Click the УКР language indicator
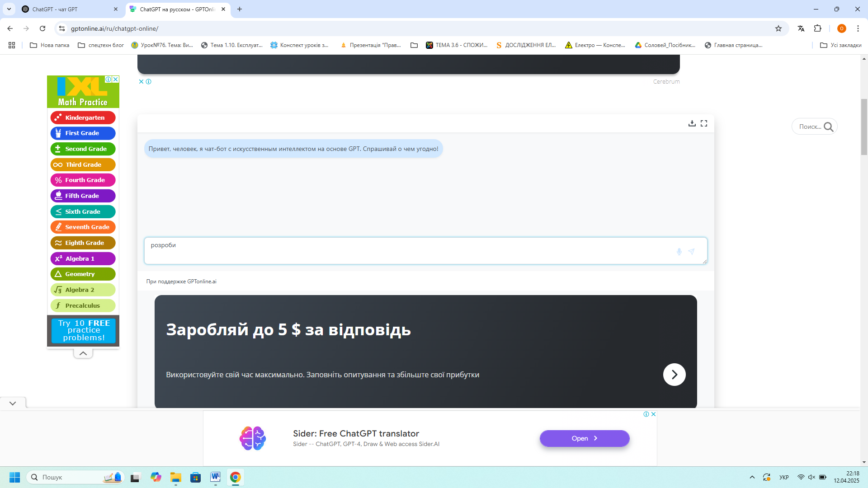The image size is (868, 488). coord(784,477)
